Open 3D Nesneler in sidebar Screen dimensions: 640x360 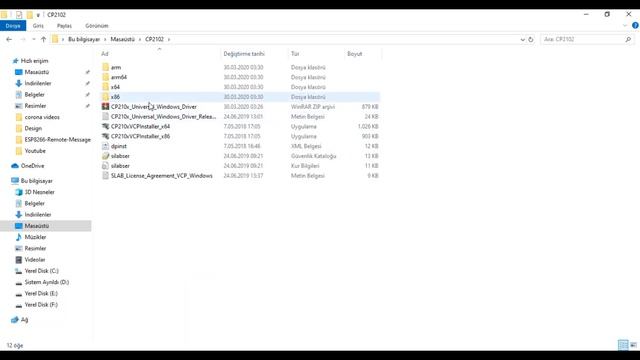[x=39, y=192]
